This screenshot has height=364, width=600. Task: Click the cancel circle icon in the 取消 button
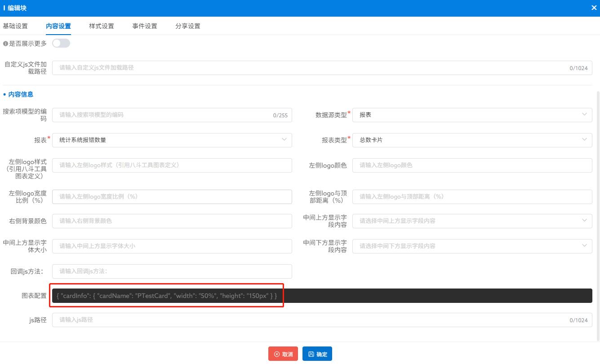[277, 354]
